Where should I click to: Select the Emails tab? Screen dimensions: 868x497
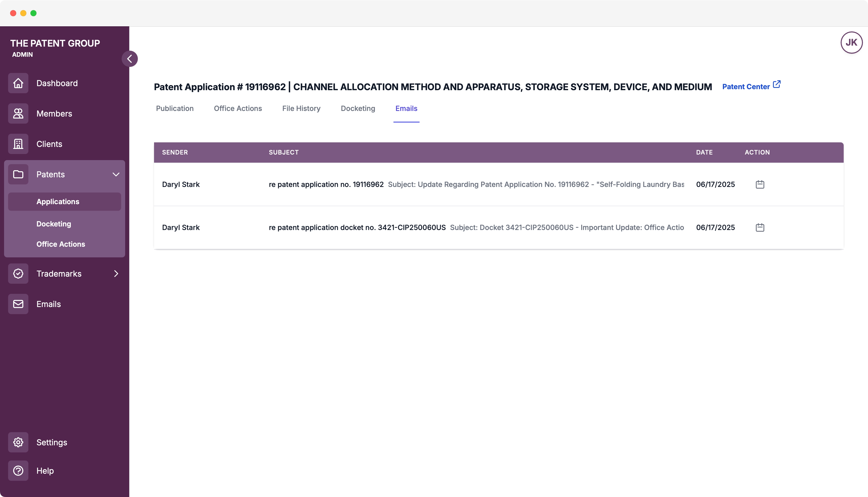[x=406, y=108]
